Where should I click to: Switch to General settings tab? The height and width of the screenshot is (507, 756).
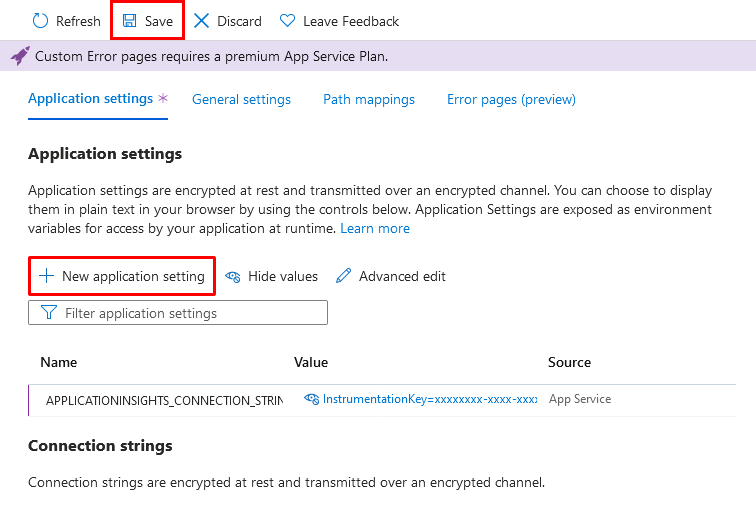coord(241,99)
